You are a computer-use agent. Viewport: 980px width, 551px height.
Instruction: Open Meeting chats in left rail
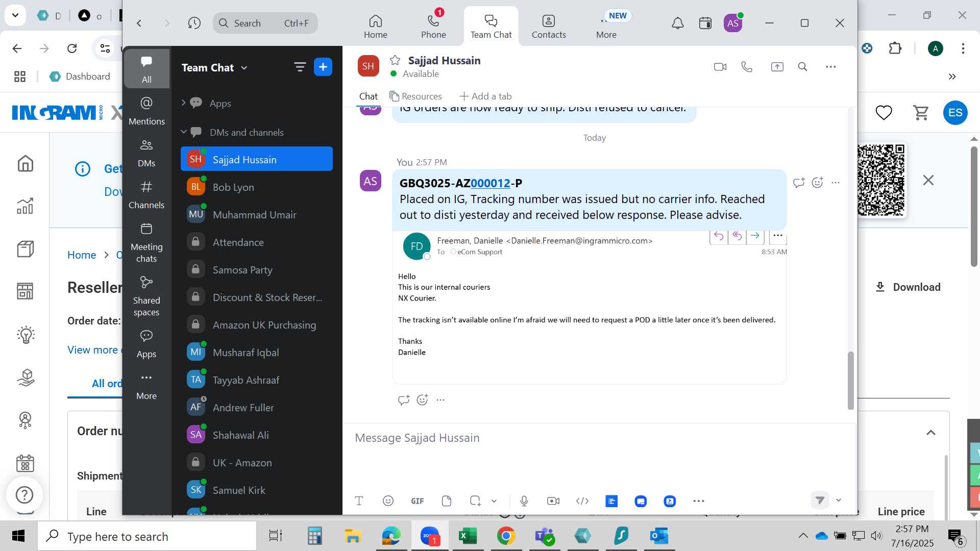point(146,243)
